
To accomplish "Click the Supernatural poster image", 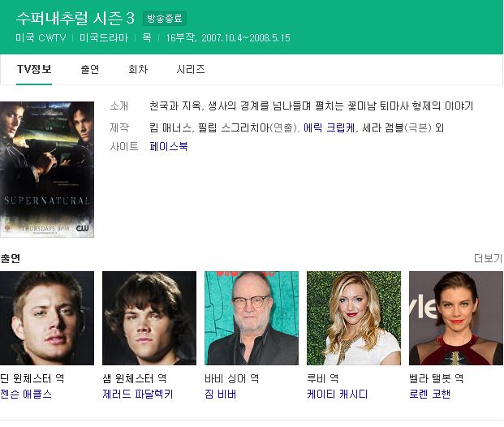I will point(47,170).
